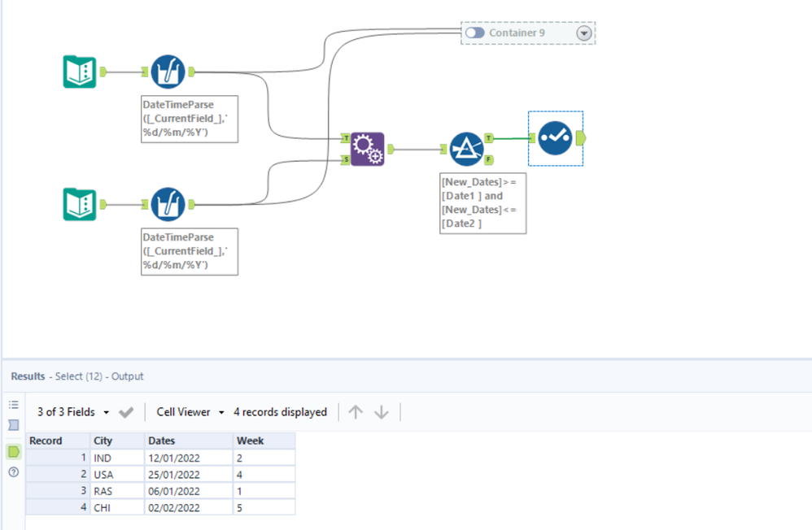Select the Week cell in the CHI row
812x530 pixels.
pos(264,507)
